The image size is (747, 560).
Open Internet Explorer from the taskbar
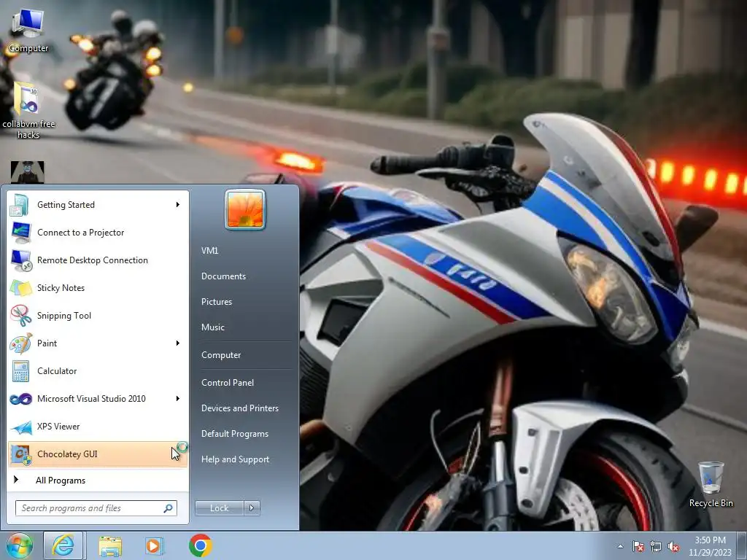(63, 545)
